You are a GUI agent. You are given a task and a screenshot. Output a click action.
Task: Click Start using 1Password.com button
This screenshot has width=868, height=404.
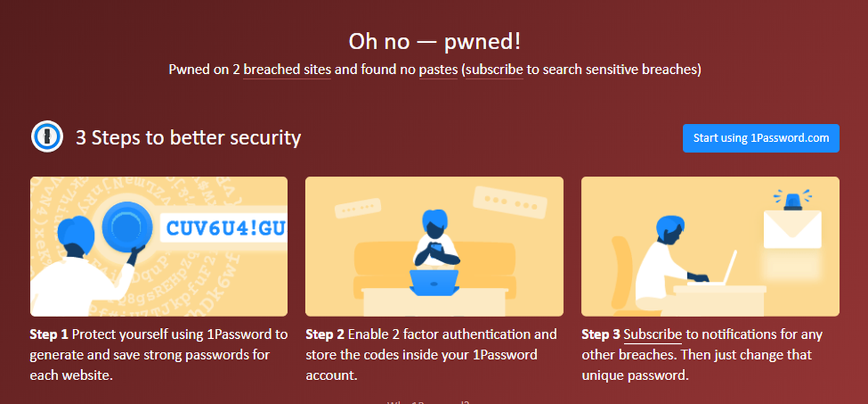(x=761, y=138)
